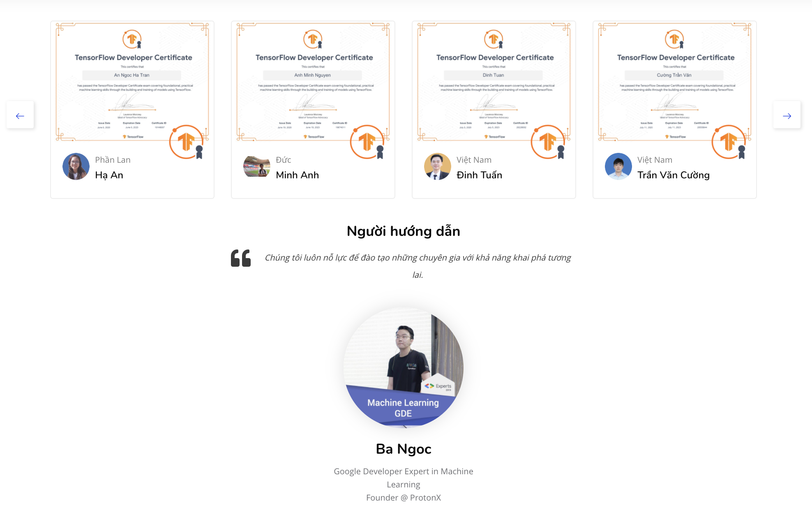Click the large quotation mark icon
The image size is (812, 517).
(x=241, y=258)
